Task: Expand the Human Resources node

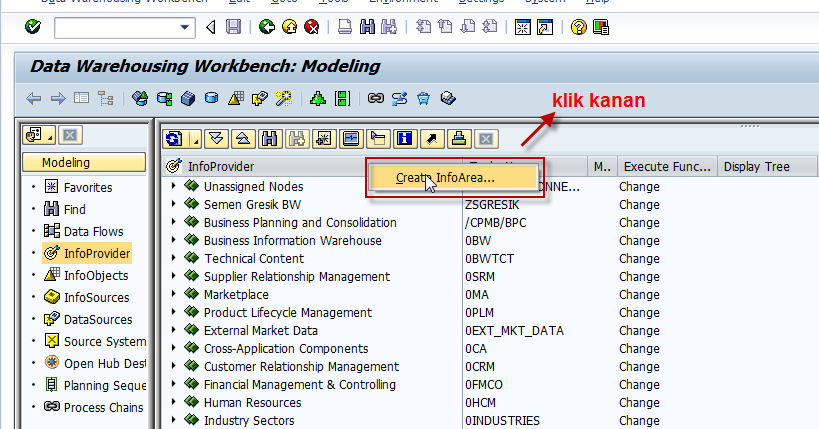Action: (x=173, y=402)
